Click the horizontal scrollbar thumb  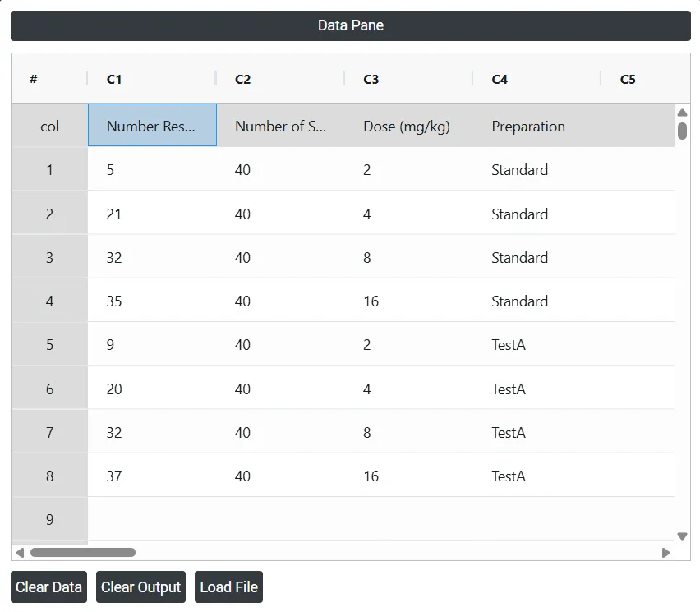[x=83, y=553]
